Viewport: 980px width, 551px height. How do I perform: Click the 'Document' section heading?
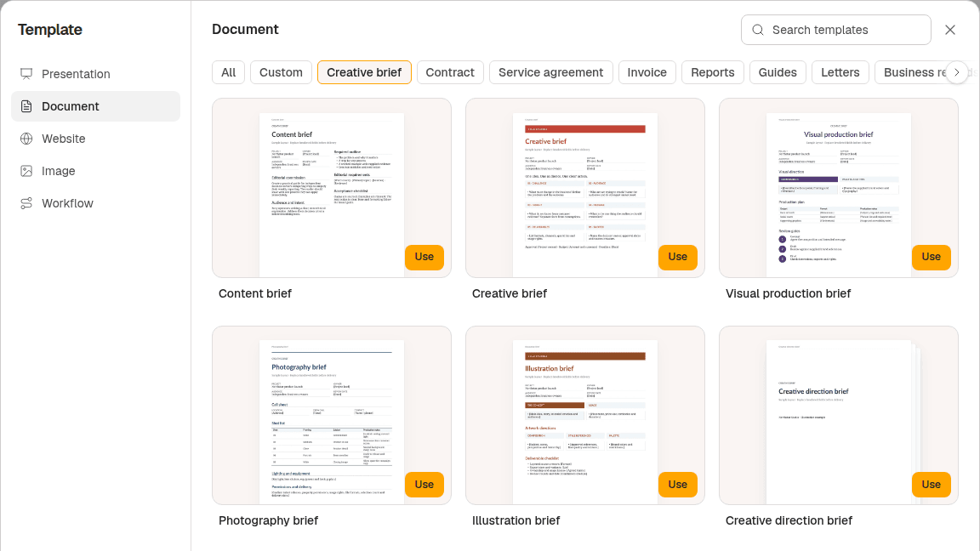[245, 30]
